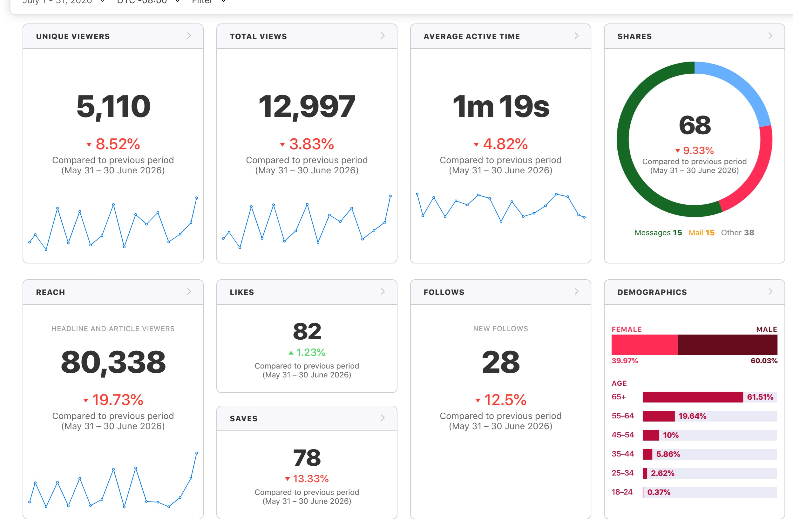Click the 35–44 age bar
This screenshot has width=793, height=532.
pos(709,454)
